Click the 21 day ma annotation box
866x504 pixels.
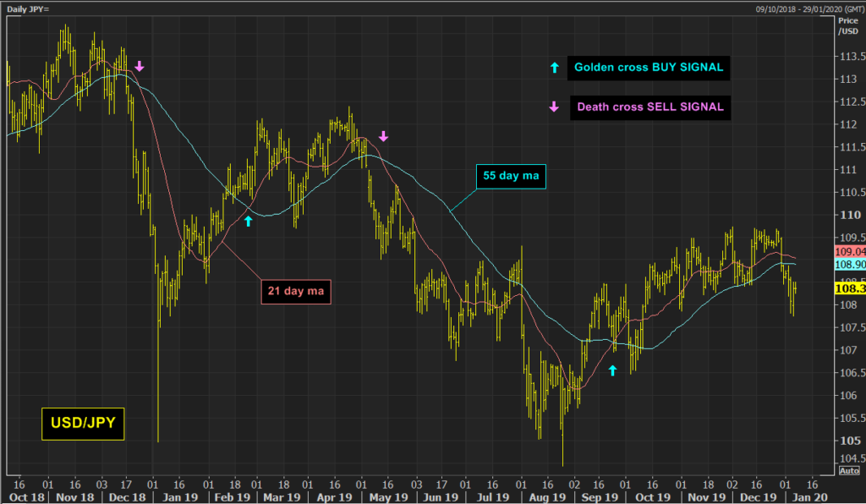point(296,292)
